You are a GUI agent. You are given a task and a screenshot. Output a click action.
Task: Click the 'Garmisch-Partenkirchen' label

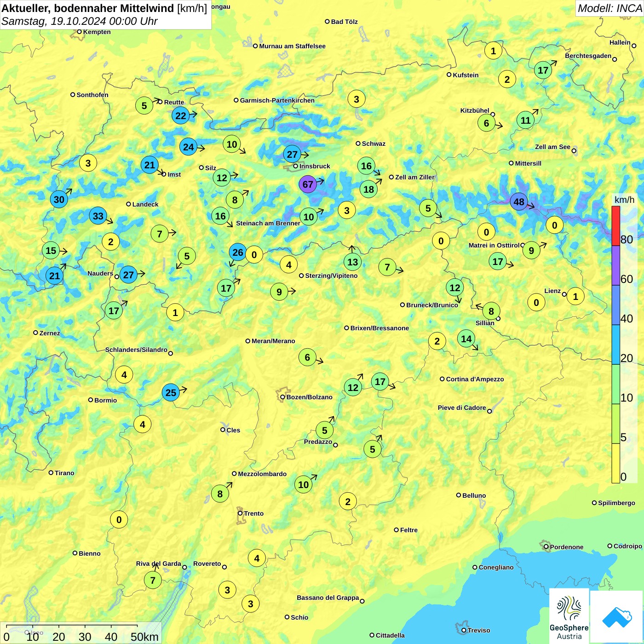[x=277, y=100]
